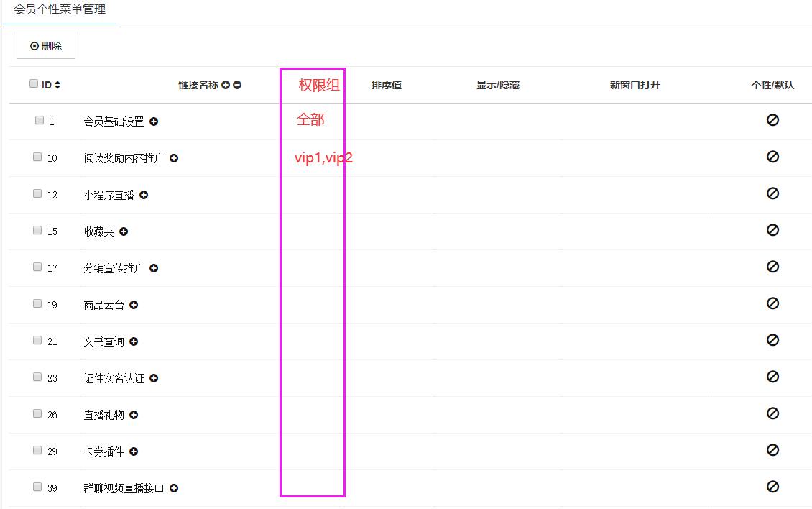Viewport: 812px width, 509px height.
Task: Click the ban icon for 收藏夹 row
Action: pyautogui.click(x=772, y=230)
